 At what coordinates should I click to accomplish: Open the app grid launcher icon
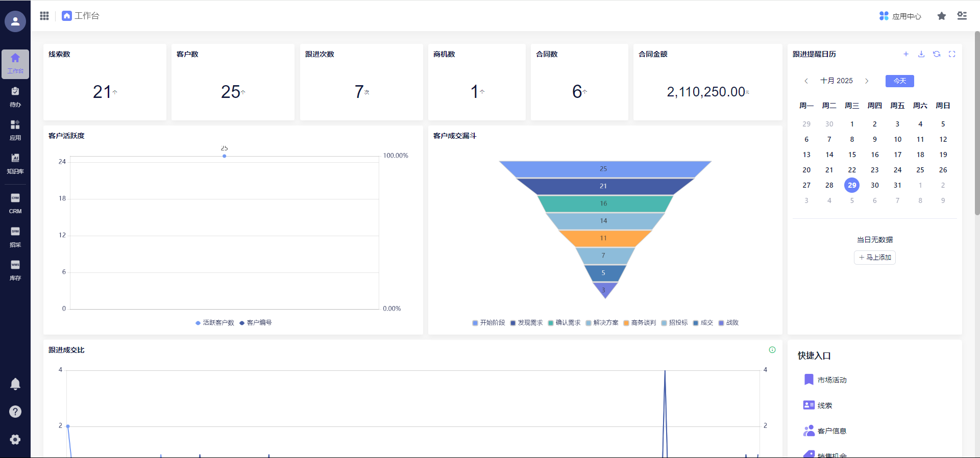44,16
